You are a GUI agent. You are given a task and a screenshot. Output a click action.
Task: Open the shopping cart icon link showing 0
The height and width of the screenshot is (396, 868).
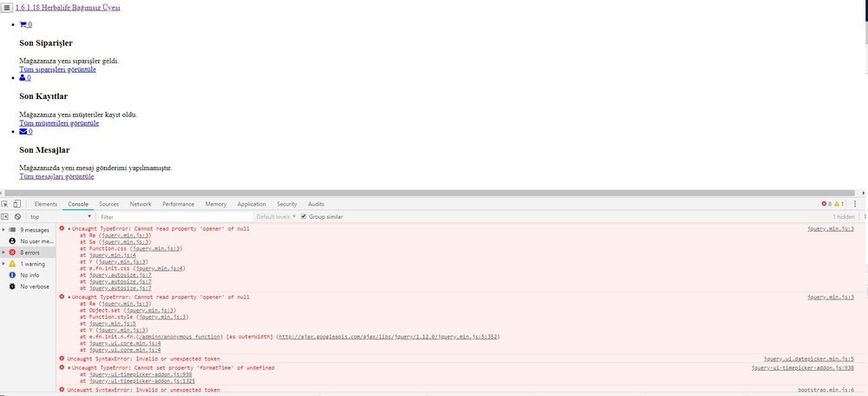point(25,24)
